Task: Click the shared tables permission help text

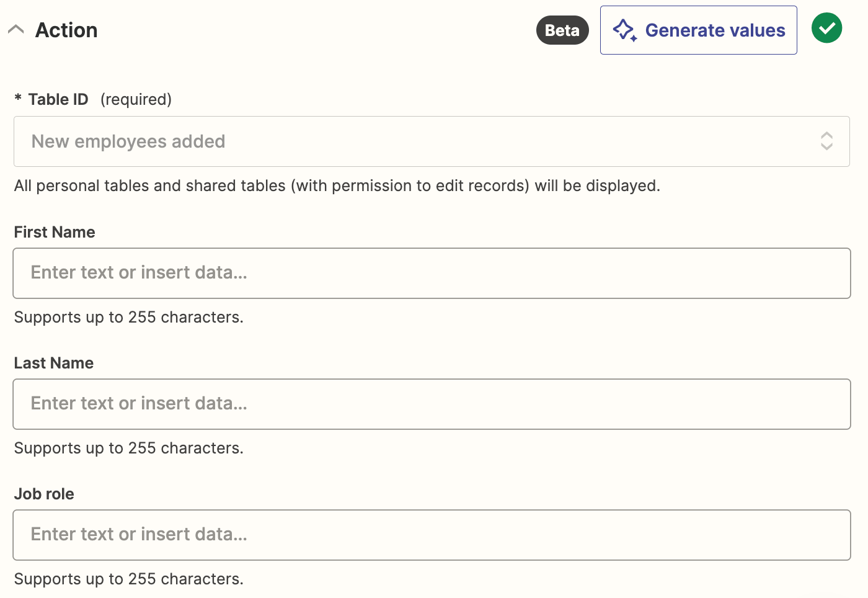Action: click(x=337, y=185)
